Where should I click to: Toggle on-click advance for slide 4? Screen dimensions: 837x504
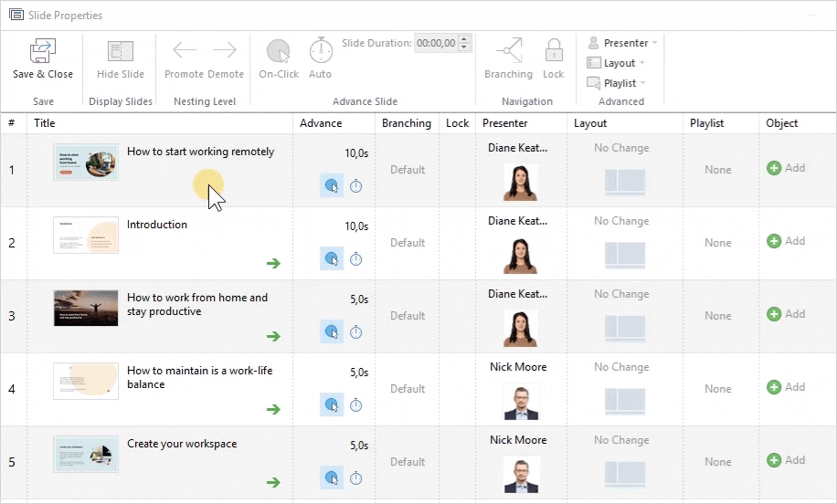pos(332,405)
